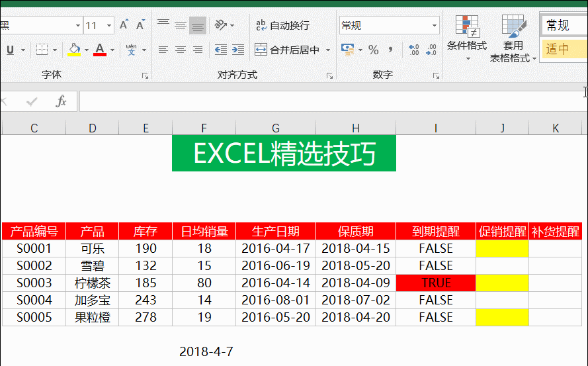Open 条件格式 conditional formatting
The width and height of the screenshot is (588, 366).
click(467, 38)
